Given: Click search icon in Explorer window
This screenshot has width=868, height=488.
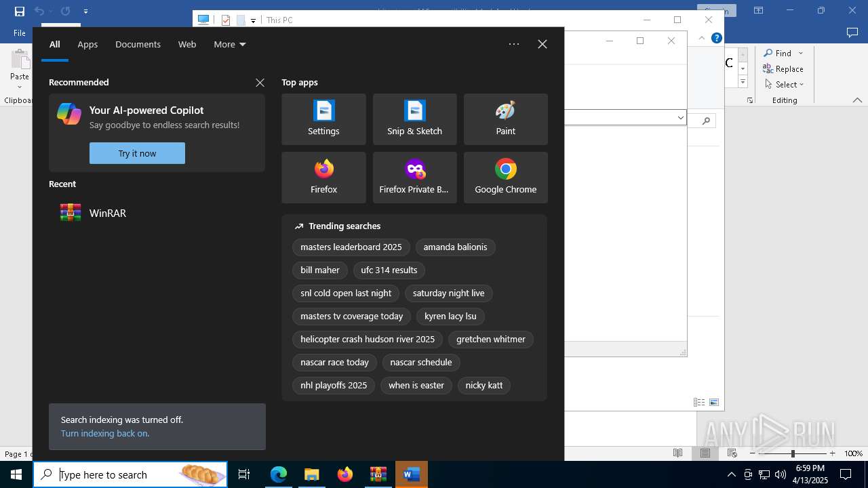Looking at the screenshot, I should [x=706, y=121].
